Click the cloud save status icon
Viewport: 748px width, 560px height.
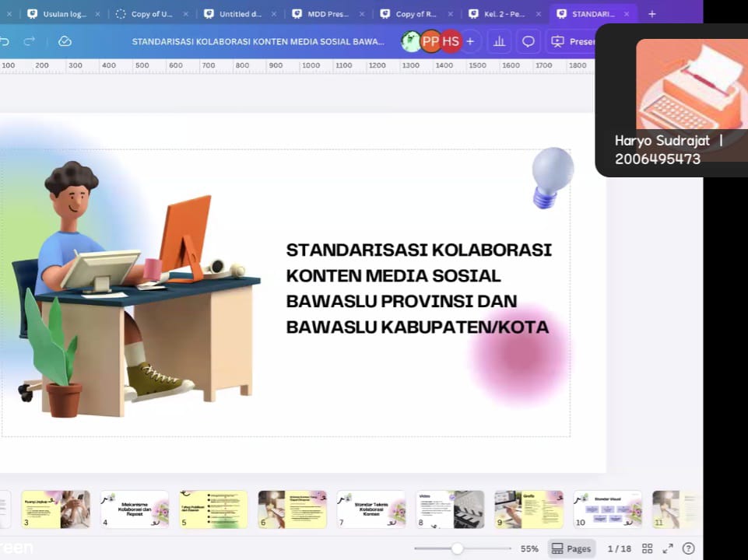[65, 41]
